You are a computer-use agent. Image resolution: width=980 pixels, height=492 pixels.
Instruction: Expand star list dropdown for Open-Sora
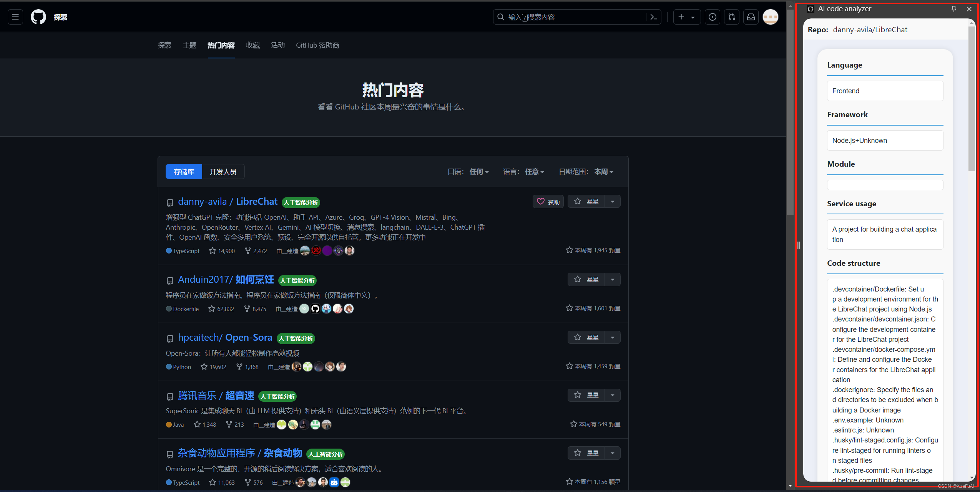tap(613, 337)
